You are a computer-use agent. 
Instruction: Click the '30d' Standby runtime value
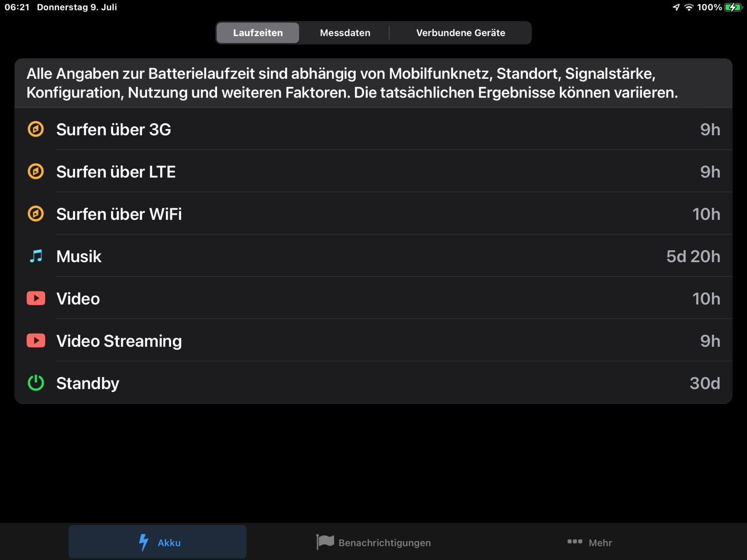click(x=705, y=383)
